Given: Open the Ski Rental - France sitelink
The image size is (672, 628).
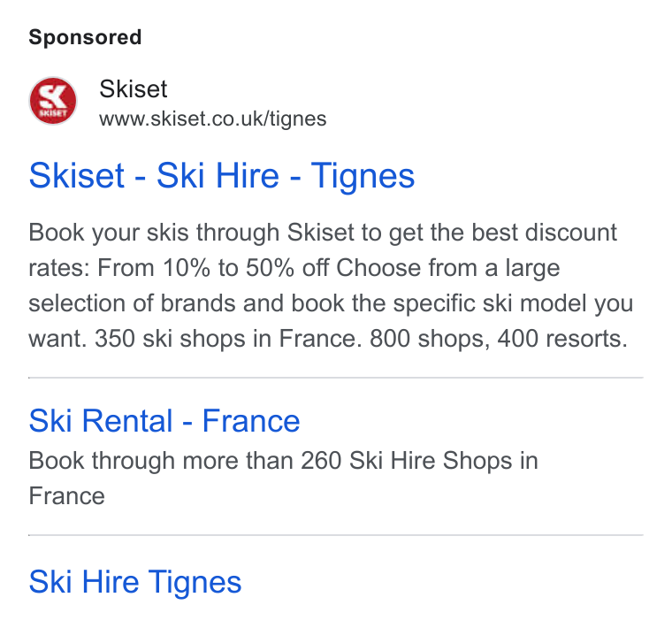Looking at the screenshot, I should (x=164, y=421).
